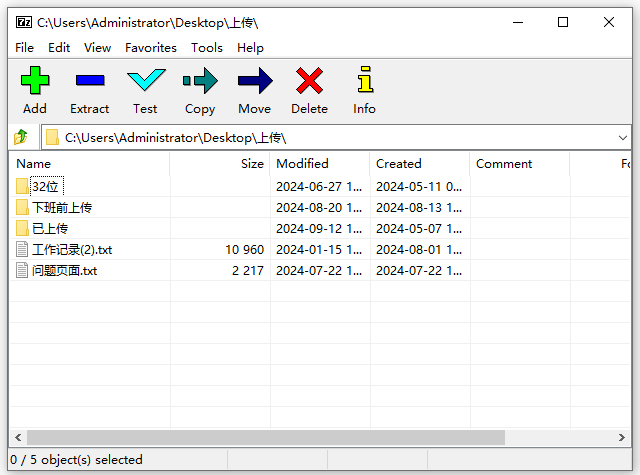Screen dimensions: 640x475
Task: Open the File menu
Action: (24, 48)
